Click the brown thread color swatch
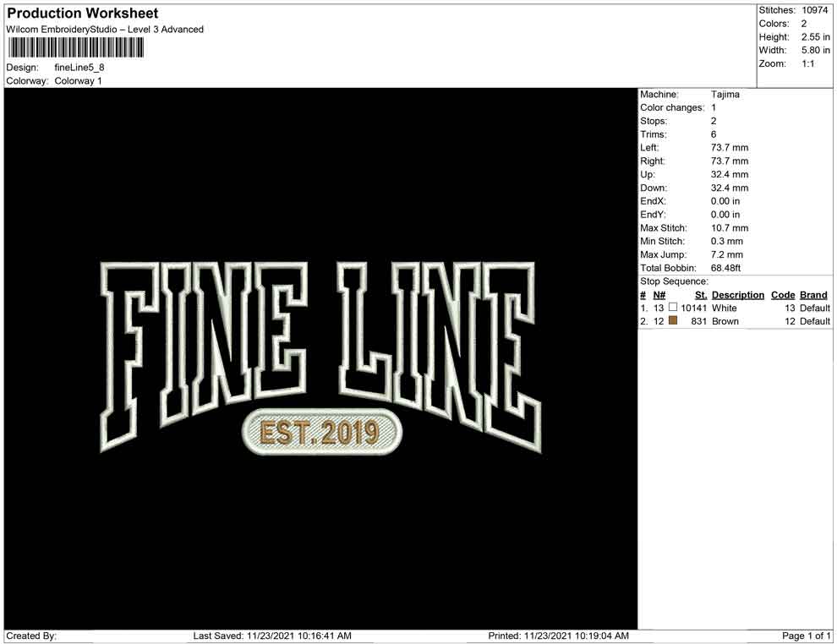837x644 pixels. pyautogui.click(x=673, y=320)
